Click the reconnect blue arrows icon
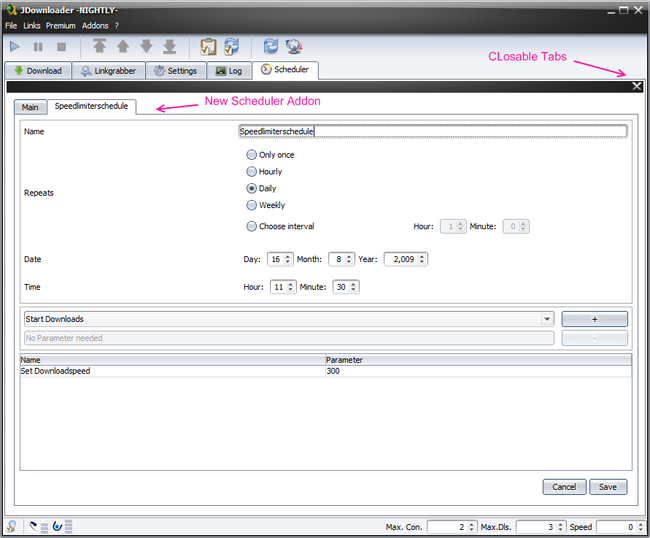Image resolution: width=650 pixels, height=538 pixels. tap(271, 46)
